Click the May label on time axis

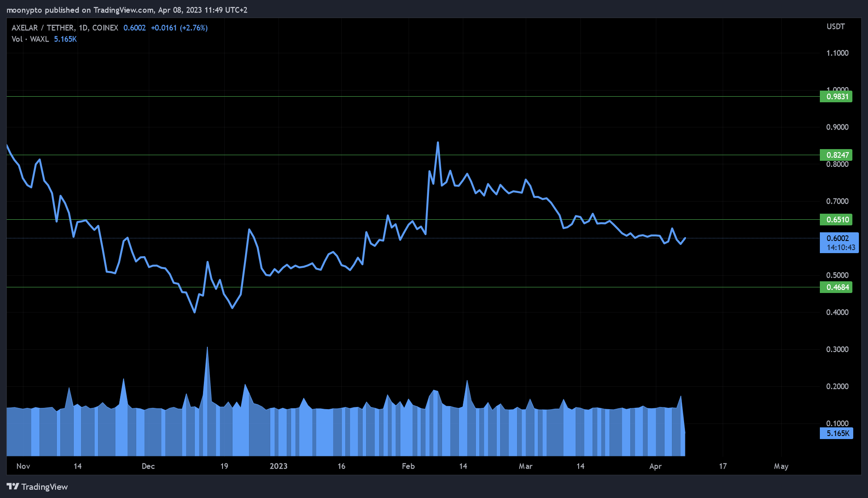pyautogui.click(x=781, y=466)
